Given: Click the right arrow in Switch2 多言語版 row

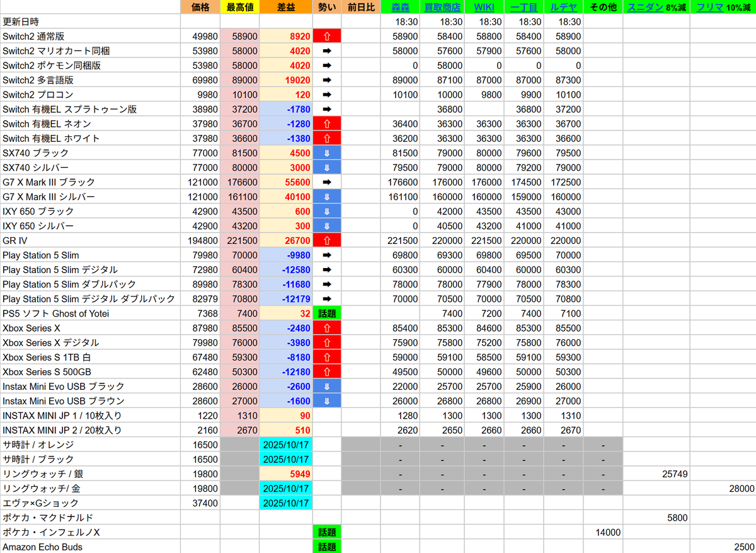Looking at the screenshot, I should pyautogui.click(x=326, y=80).
